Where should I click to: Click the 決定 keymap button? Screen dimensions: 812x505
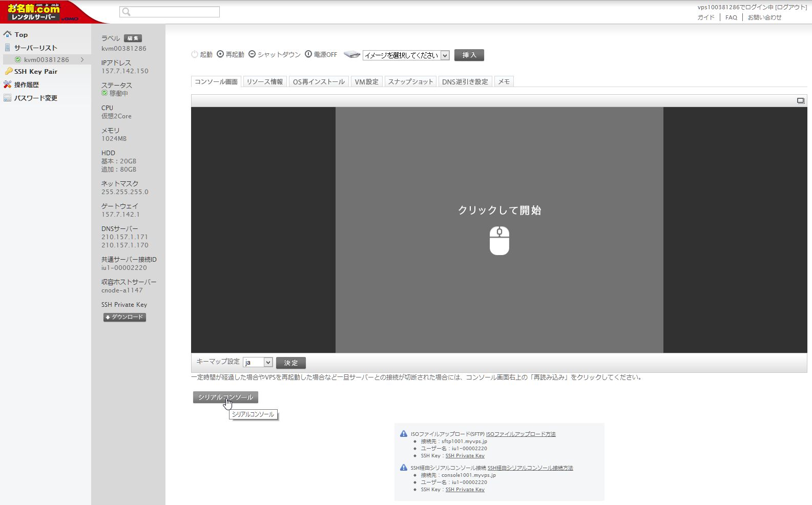(x=291, y=363)
